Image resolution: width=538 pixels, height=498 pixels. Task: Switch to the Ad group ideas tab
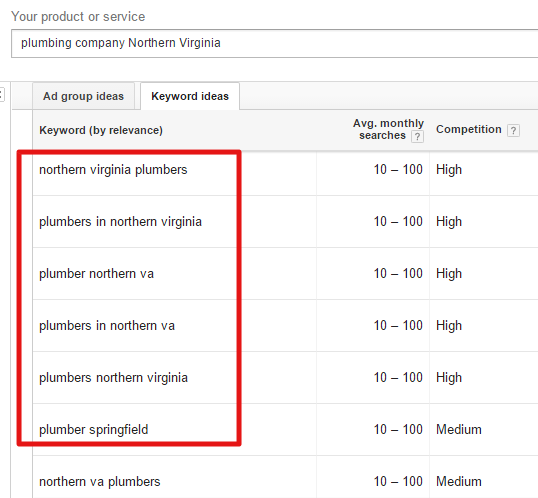[83, 96]
